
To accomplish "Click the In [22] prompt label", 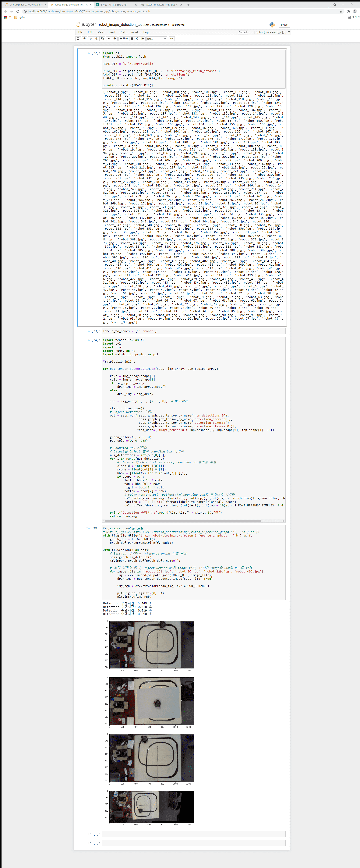I will point(93,53).
